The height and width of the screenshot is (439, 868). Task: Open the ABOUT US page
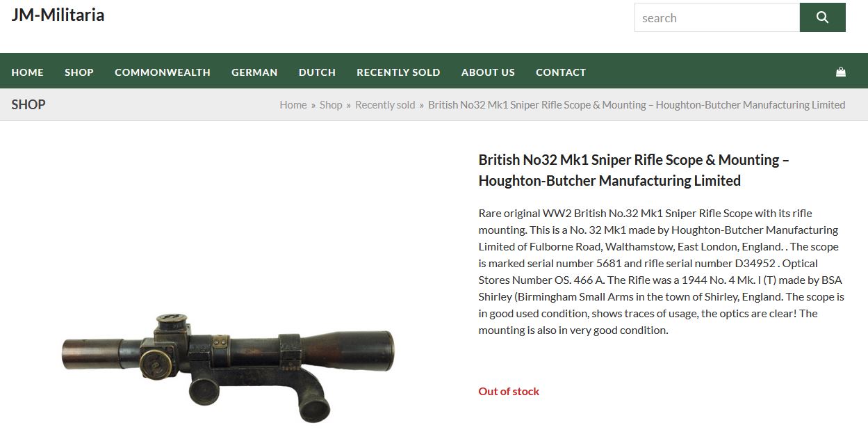pos(488,72)
